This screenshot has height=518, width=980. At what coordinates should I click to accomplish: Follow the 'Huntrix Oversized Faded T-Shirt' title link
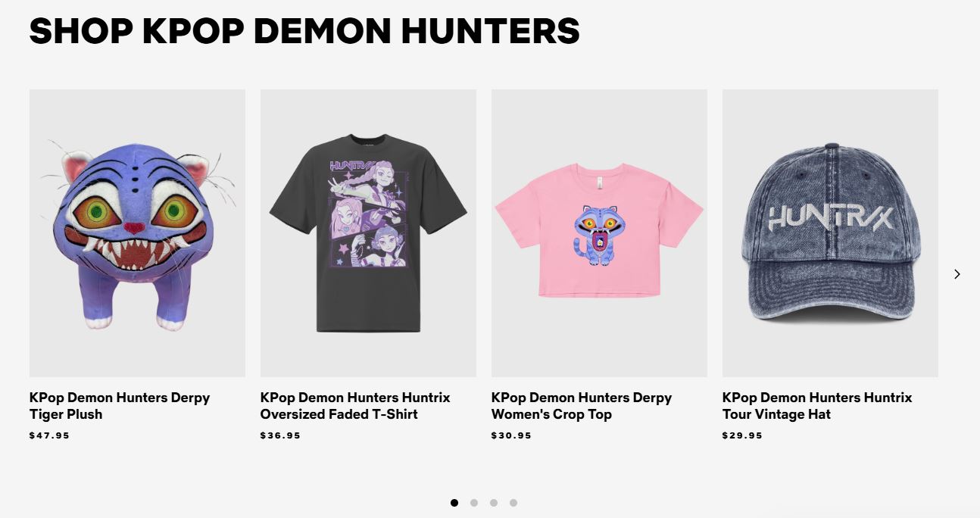[355, 406]
